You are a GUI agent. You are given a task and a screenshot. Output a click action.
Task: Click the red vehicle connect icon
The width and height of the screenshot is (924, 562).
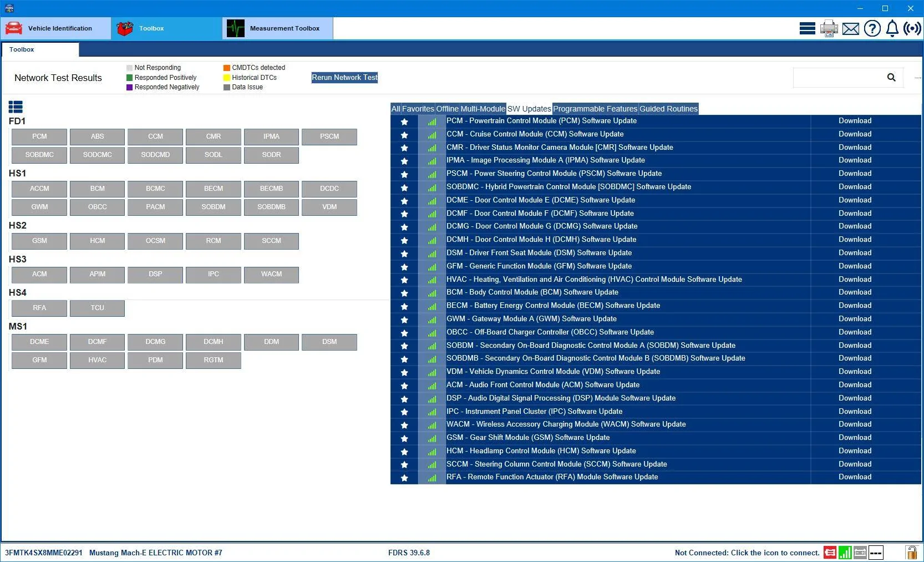[830, 553]
